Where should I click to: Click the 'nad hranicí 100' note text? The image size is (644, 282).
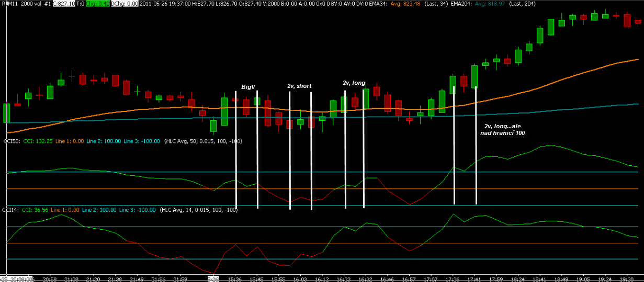[x=503, y=133]
